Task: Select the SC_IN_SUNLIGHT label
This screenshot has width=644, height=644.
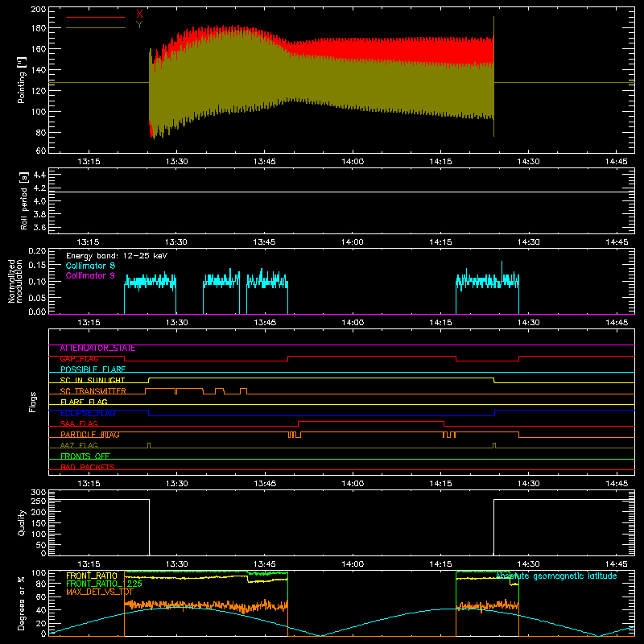Action: point(93,380)
